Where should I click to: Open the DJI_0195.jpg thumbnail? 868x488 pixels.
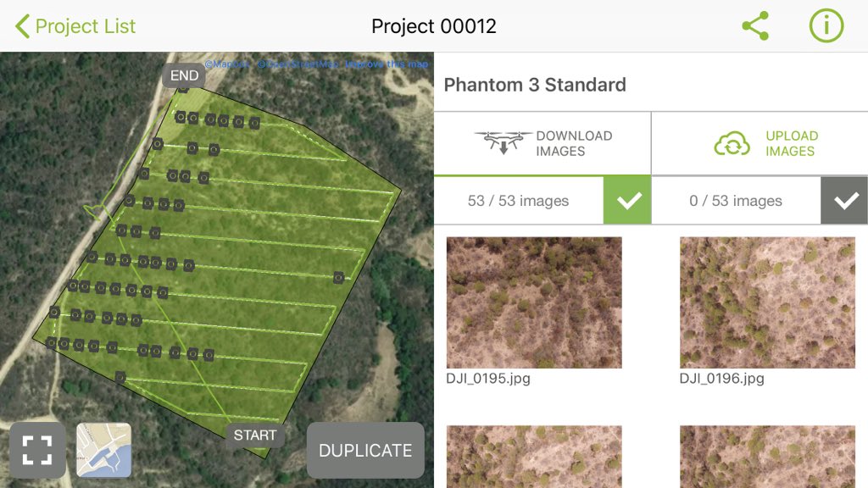(534, 302)
